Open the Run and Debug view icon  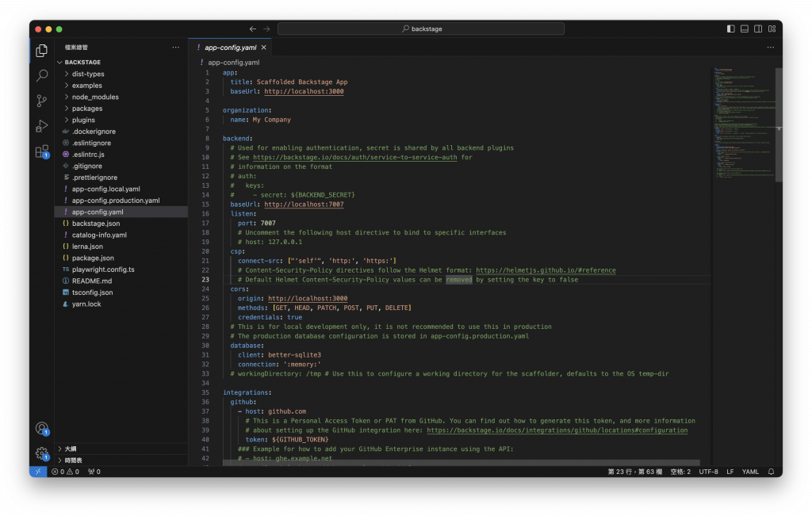click(x=42, y=126)
